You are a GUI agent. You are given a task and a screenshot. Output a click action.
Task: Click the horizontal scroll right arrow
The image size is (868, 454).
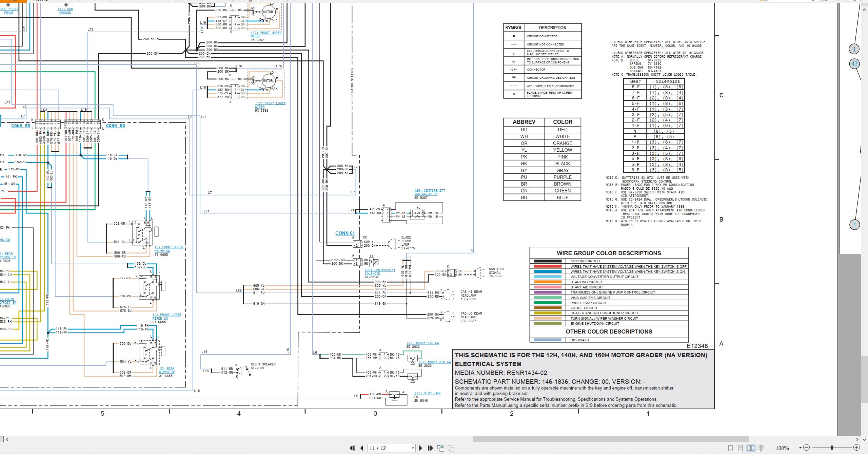click(x=857, y=439)
